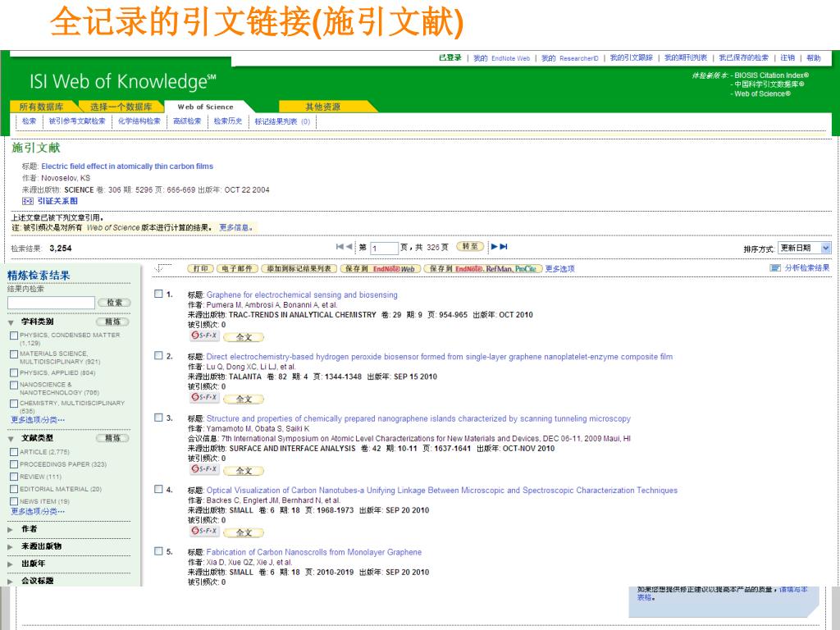
Task: Collapse the 文献类型 section
Action: [x=11, y=439]
